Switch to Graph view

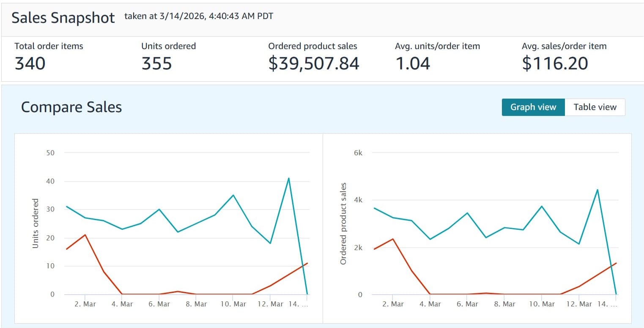click(x=533, y=107)
